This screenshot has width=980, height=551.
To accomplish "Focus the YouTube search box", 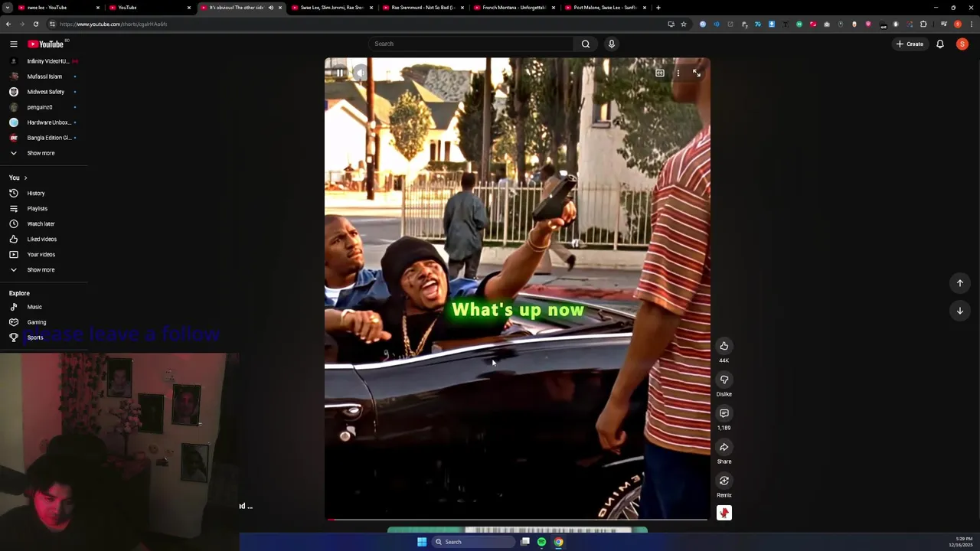I will point(471,44).
